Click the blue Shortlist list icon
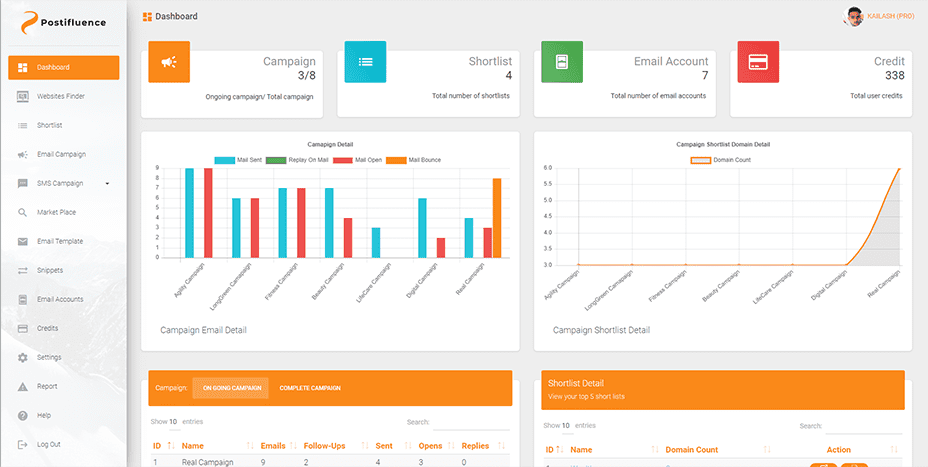 [365, 62]
